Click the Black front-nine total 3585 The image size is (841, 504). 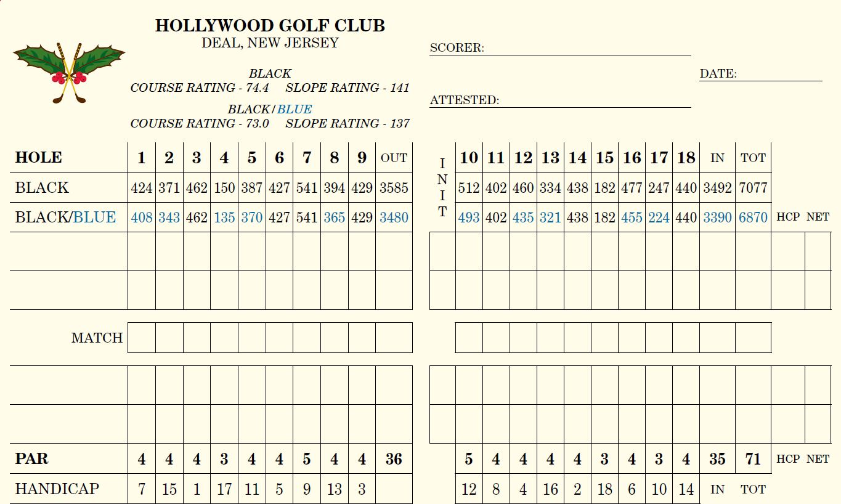coord(394,188)
